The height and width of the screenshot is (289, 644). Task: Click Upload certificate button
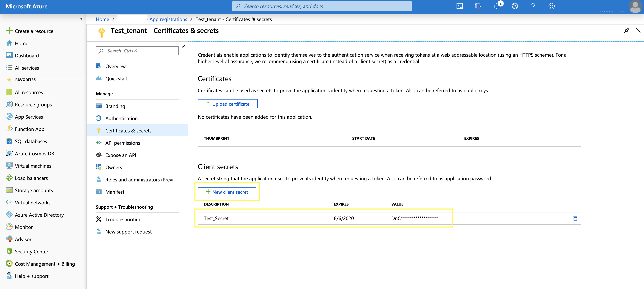[228, 104]
